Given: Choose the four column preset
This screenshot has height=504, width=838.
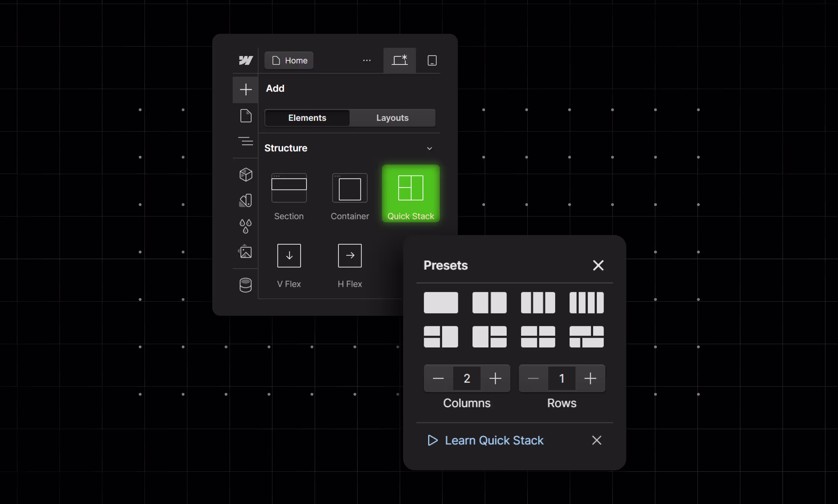Looking at the screenshot, I should click(587, 303).
